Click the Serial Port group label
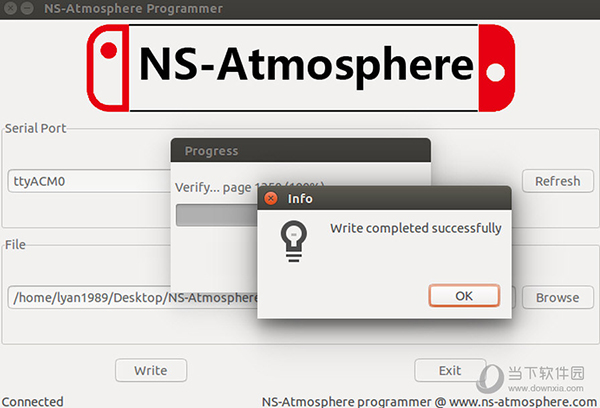This screenshot has height=408, width=600. coord(36,128)
